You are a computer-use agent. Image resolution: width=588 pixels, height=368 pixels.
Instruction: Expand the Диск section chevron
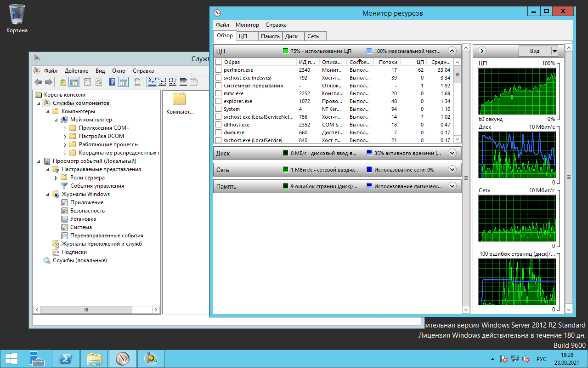coord(452,153)
